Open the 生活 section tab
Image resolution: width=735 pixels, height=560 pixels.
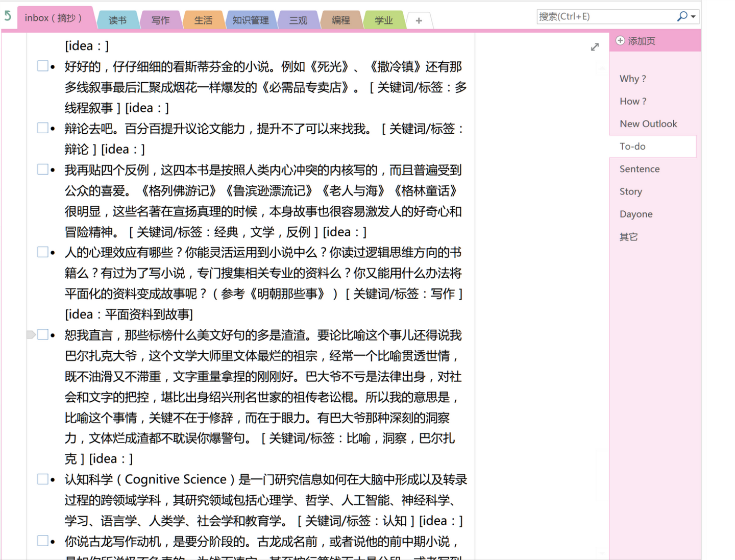coord(203,20)
